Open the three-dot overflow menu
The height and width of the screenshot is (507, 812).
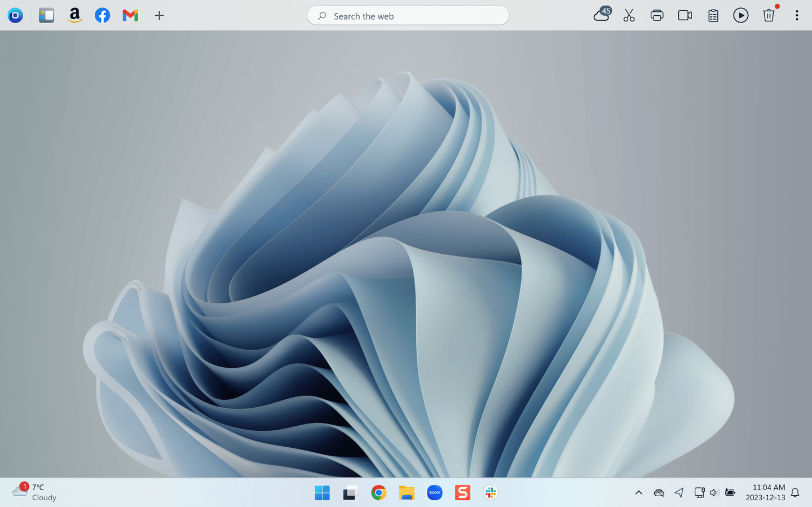pos(797,15)
